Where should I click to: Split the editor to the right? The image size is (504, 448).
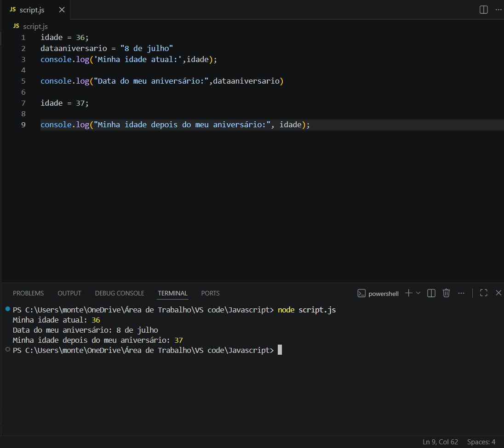483,10
